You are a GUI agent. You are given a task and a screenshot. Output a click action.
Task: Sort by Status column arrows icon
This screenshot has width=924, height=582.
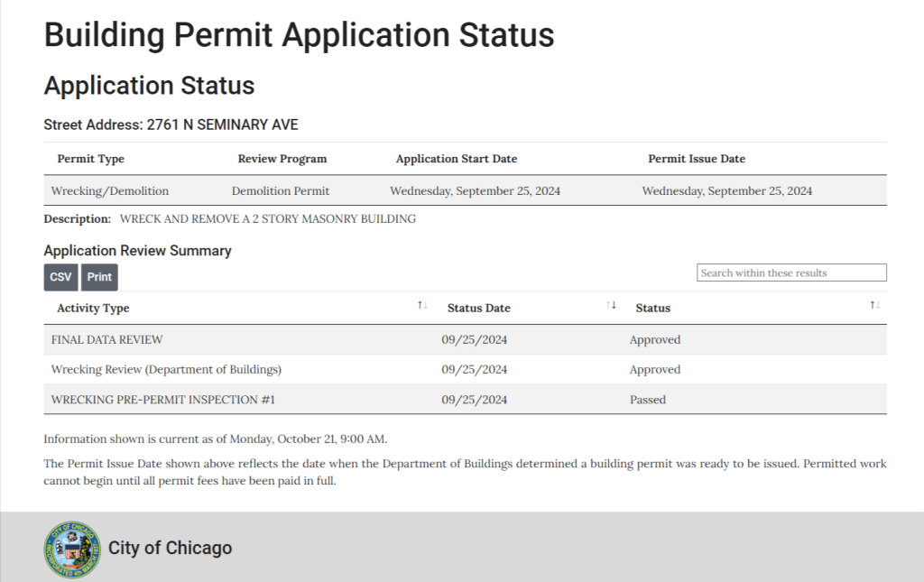[x=874, y=306]
